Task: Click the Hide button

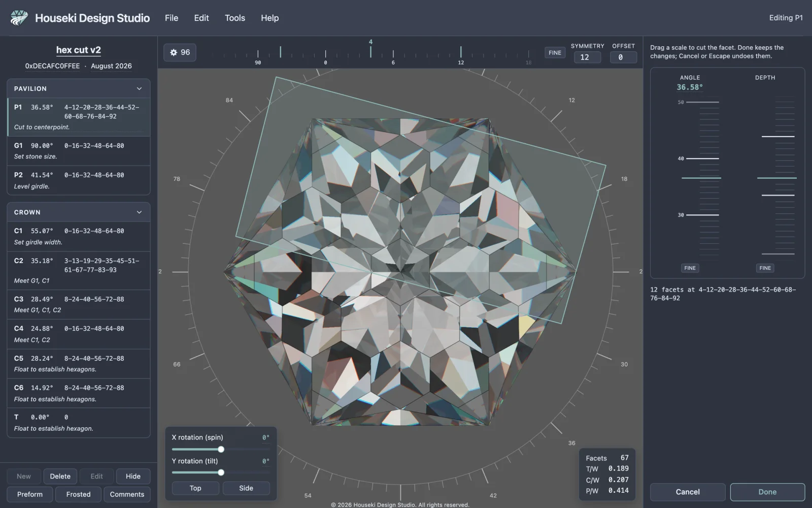Action: [133, 476]
